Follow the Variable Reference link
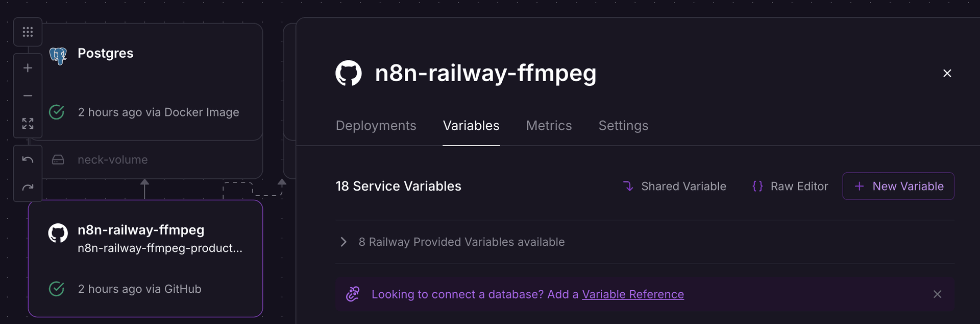 (633, 294)
